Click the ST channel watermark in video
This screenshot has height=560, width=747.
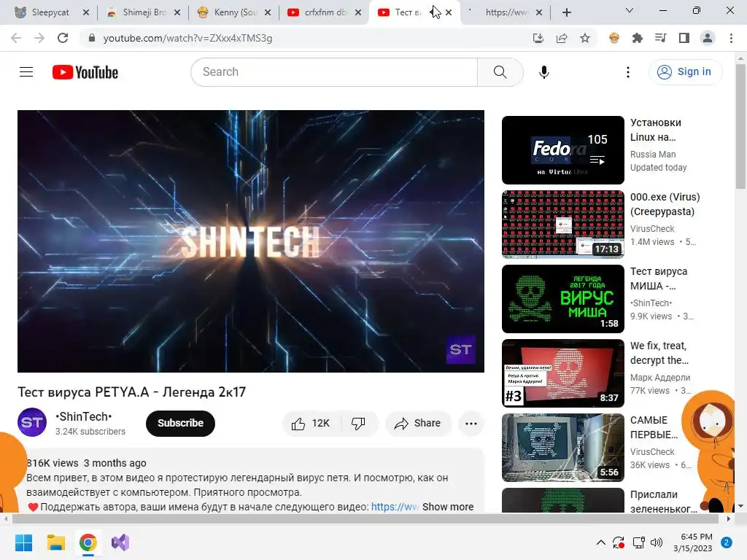point(460,350)
